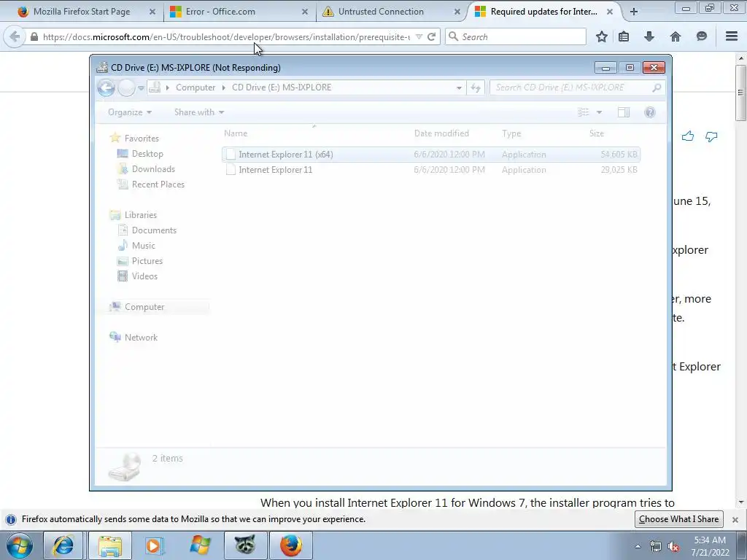The height and width of the screenshot is (560, 747).
Task: Refresh the CD Drive folder view
Action: point(476,87)
